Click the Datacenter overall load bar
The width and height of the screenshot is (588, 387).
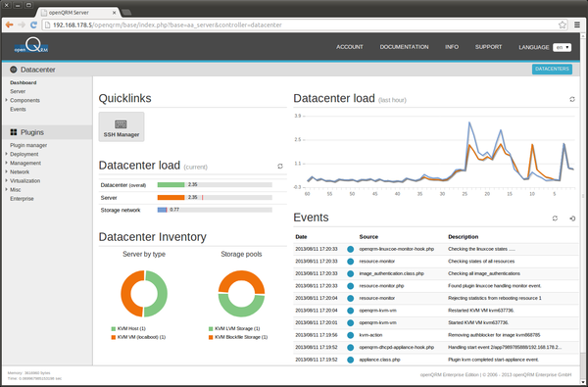[x=215, y=185]
